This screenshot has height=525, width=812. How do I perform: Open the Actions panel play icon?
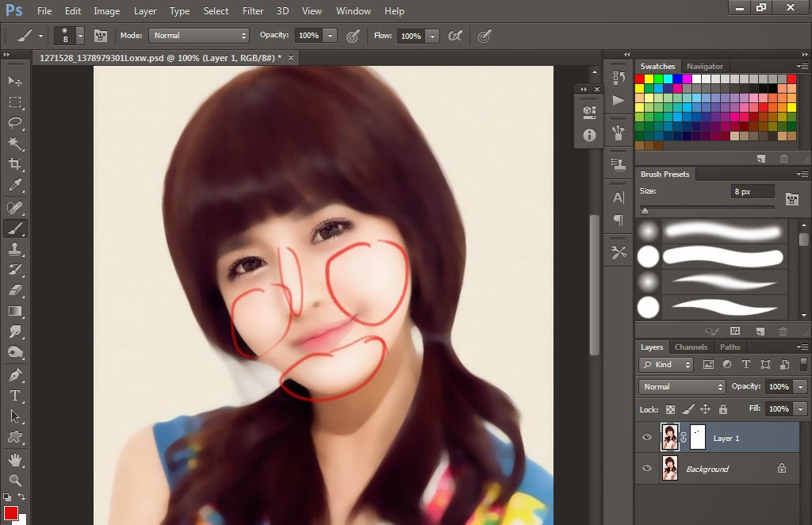click(619, 100)
